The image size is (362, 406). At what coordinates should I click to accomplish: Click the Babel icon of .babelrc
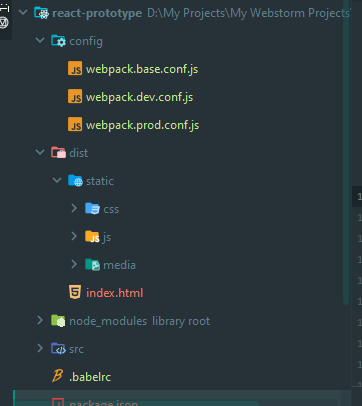point(57,376)
